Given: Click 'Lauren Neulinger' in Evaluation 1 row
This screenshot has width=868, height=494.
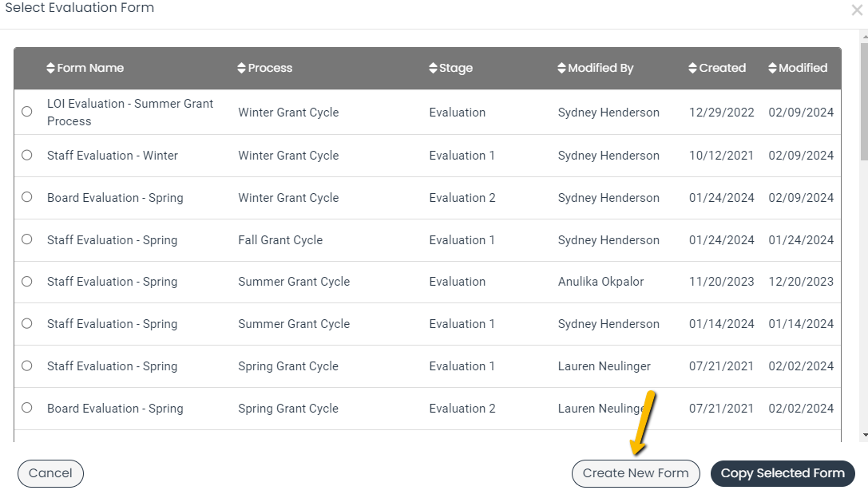Looking at the screenshot, I should click(604, 366).
